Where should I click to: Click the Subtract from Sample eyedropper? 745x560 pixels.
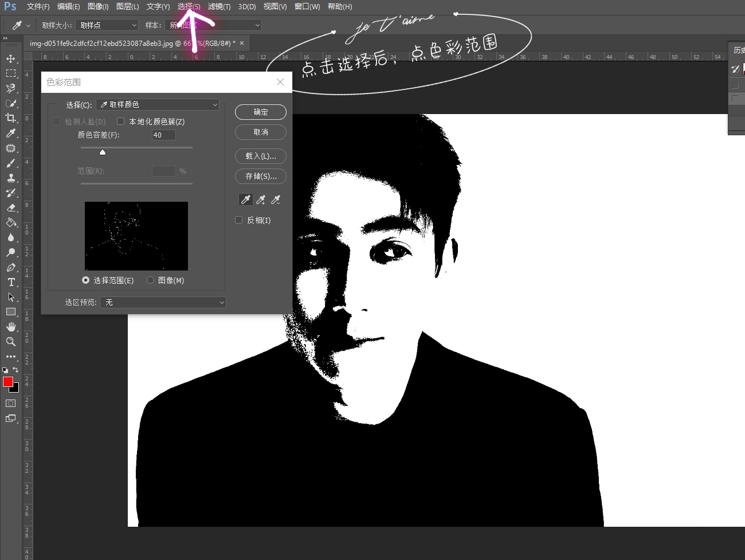click(x=276, y=199)
